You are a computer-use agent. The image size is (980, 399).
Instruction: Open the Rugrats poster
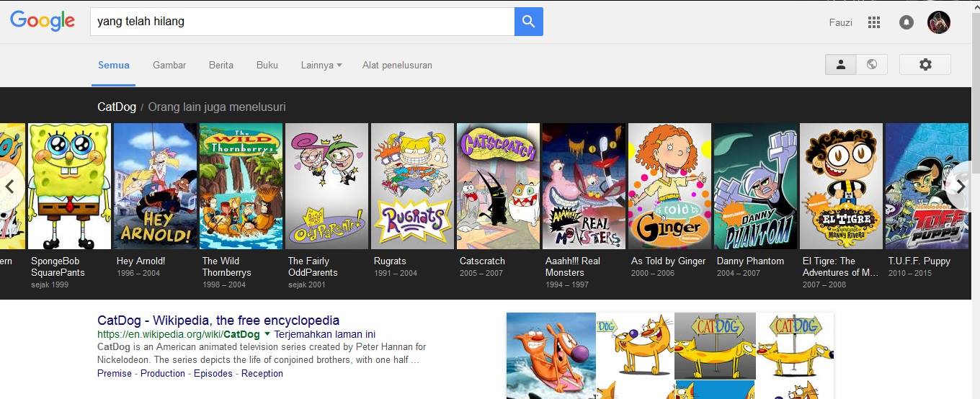point(412,186)
